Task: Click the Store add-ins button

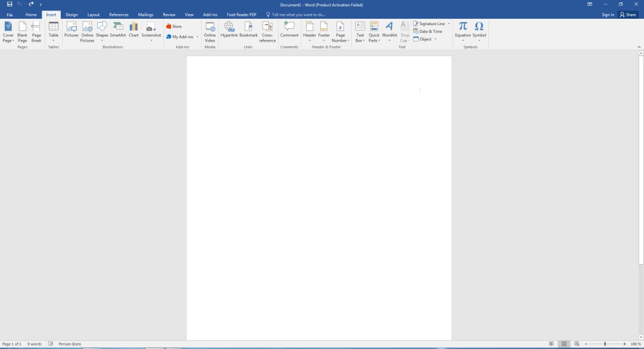Action: 174,26
